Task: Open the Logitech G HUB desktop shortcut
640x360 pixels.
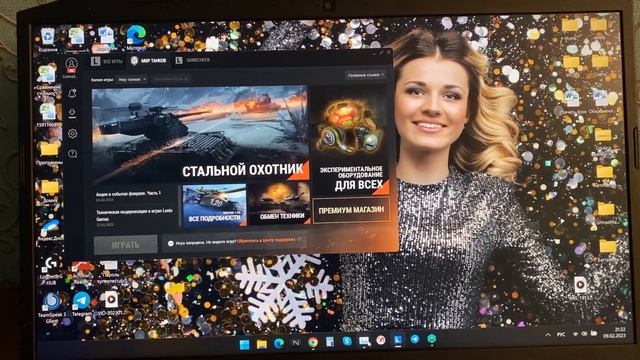Action: [51, 271]
